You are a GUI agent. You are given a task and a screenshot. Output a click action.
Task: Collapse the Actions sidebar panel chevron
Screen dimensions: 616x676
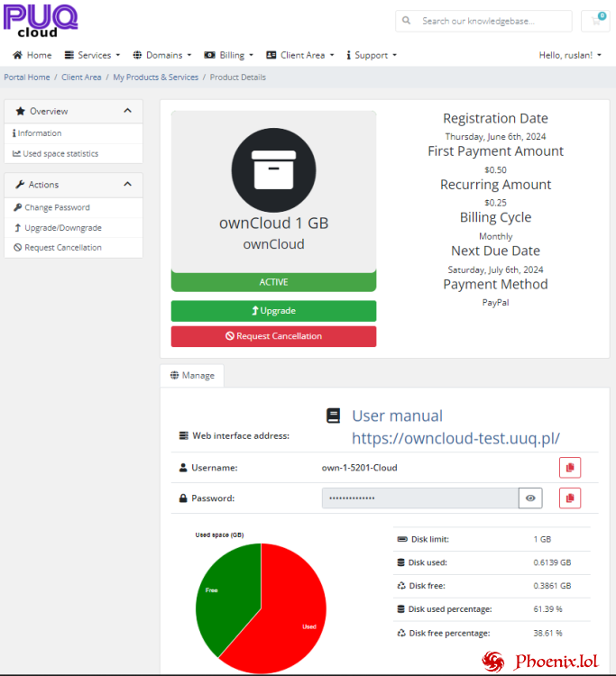coord(128,184)
